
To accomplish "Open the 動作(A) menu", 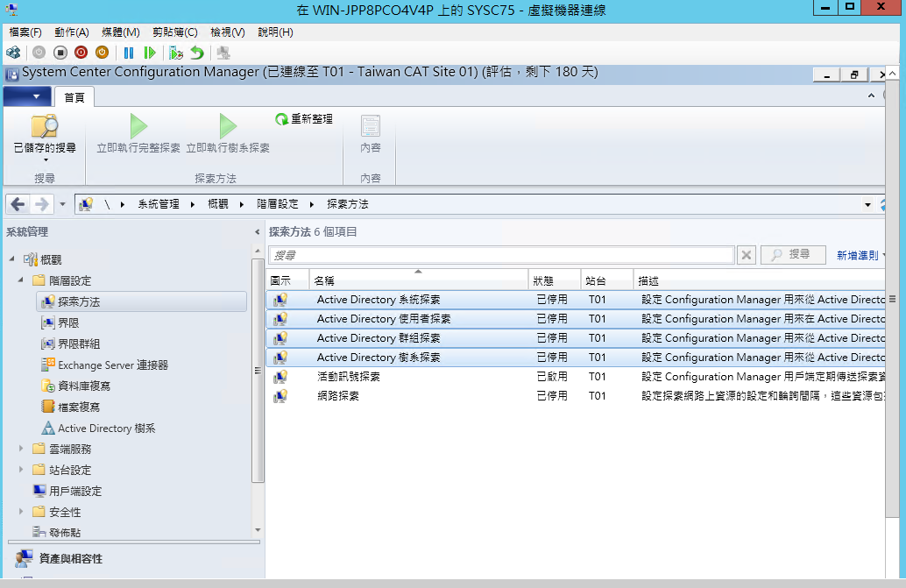I will pyautogui.click(x=72, y=32).
